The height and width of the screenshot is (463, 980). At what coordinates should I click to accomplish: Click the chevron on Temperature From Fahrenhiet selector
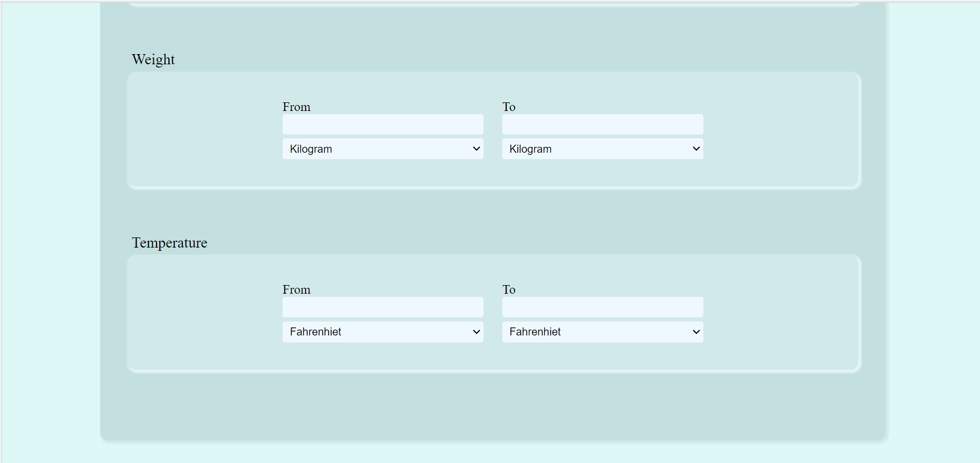tap(477, 332)
